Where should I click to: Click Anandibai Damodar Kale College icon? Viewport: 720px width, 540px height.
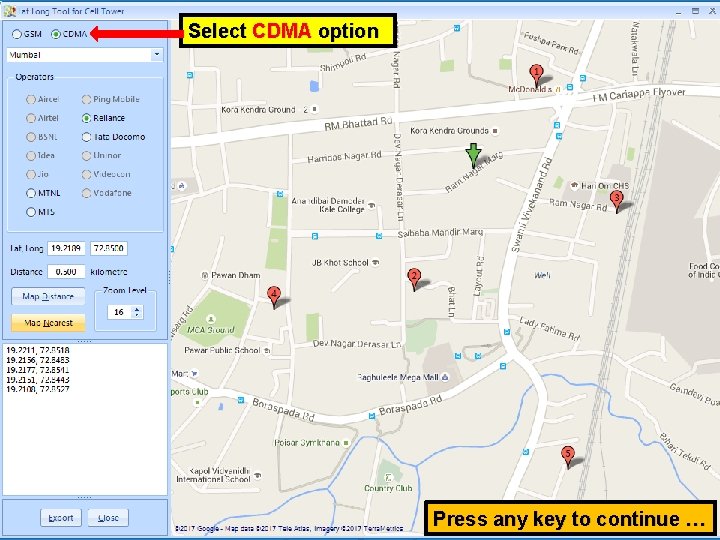pos(372,205)
